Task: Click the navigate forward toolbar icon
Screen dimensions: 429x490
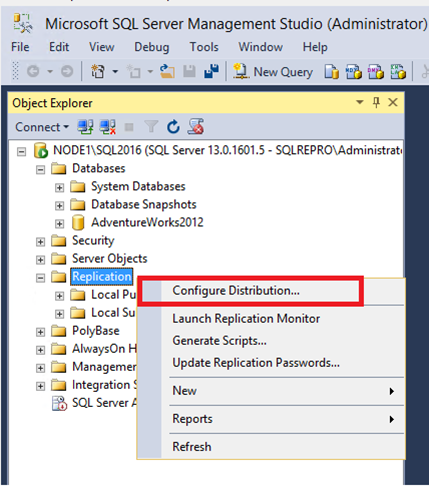Action: [x=67, y=71]
